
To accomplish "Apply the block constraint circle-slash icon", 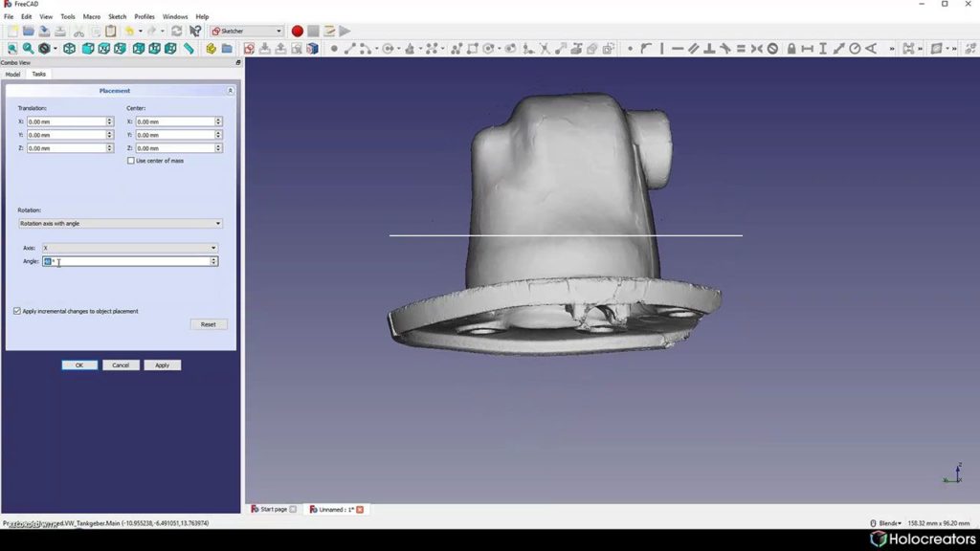I will [x=772, y=49].
